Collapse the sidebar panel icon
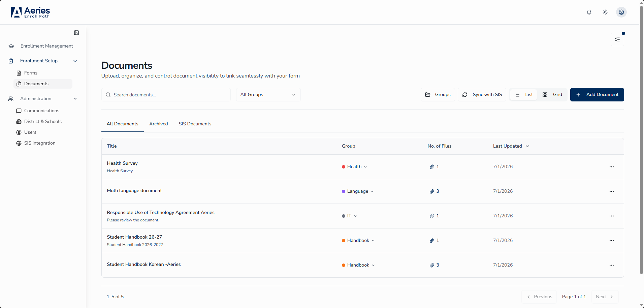 (x=76, y=33)
